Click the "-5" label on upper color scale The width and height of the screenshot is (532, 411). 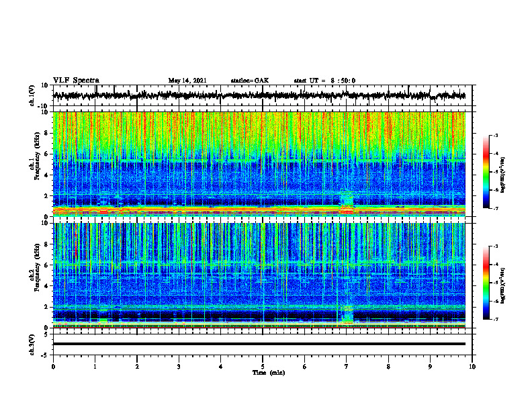point(495,172)
